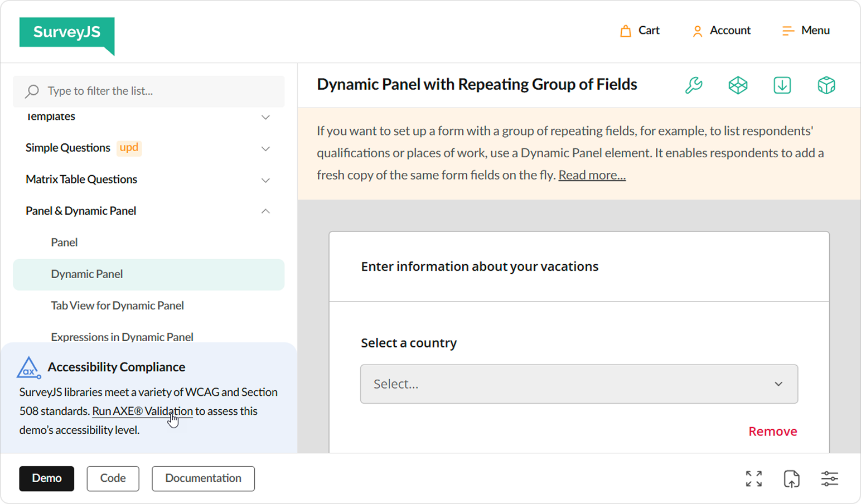Open the Menu in the top right
Viewport: 861px width, 504px height.
(x=805, y=31)
